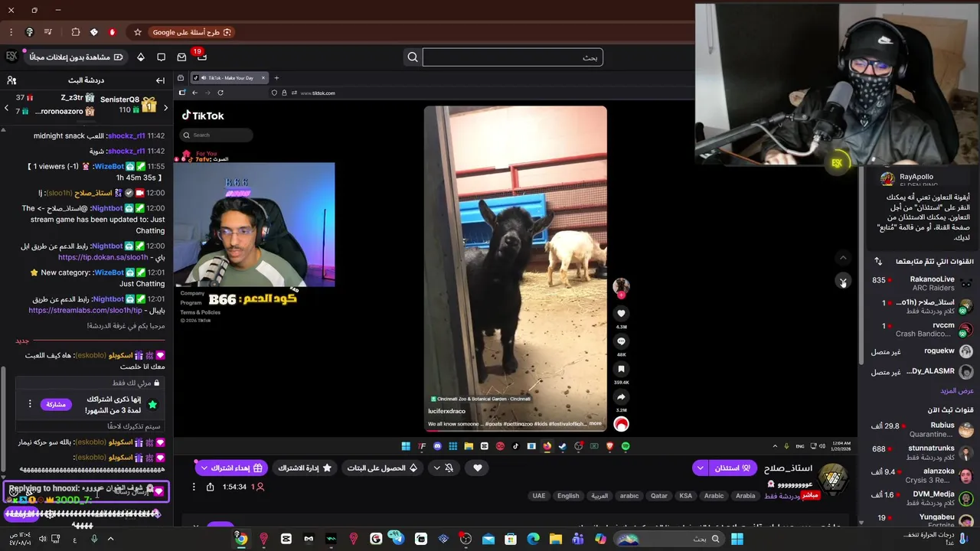
Task: Select the English tag
Action: [568, 496]
